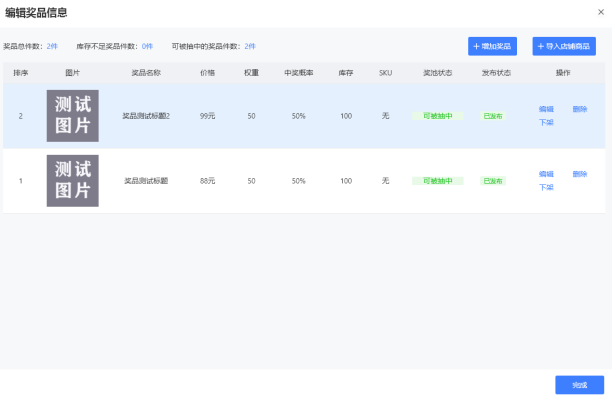Click 编辑 in the 88元 prize row
Image resolution: width=612 pixels, height=399 pixels.
(x=546, y=174)
